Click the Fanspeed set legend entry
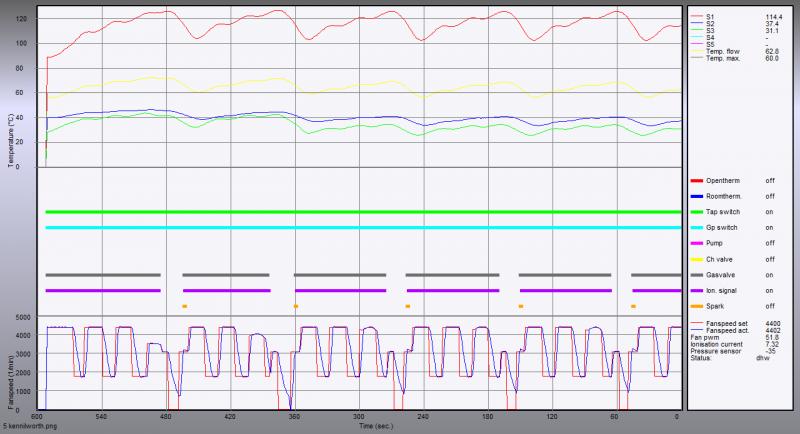800x434 pixels. point(727,324)
